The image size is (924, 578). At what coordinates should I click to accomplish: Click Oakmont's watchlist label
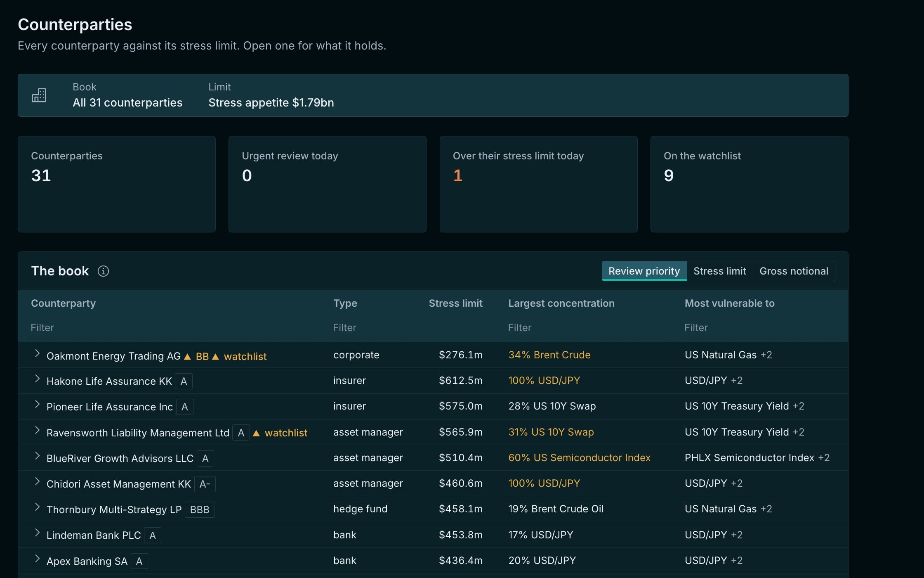(x=245, y=356)
